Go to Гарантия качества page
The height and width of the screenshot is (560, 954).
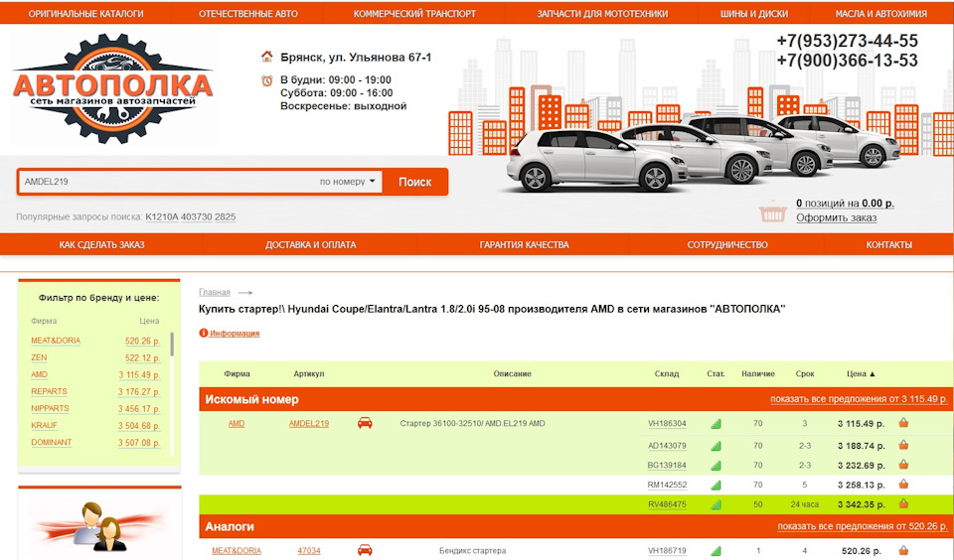(524, 244)
